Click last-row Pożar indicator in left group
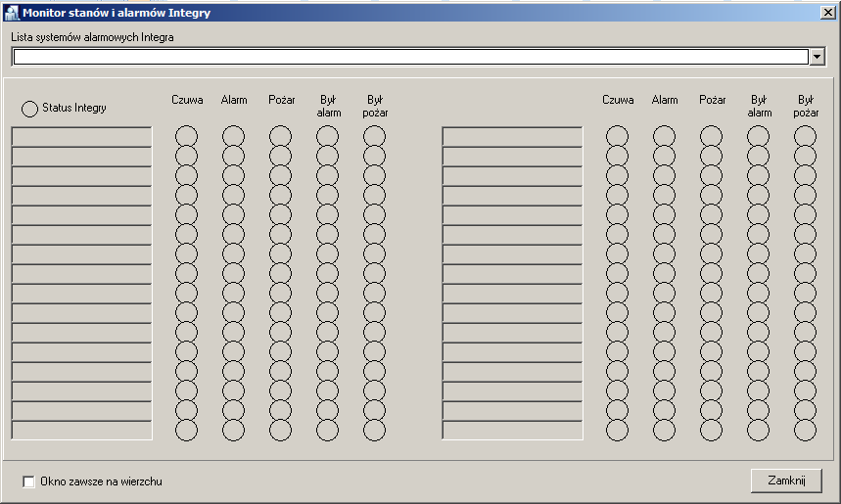Screen dimensions: 841x504 tap(281, 430)
